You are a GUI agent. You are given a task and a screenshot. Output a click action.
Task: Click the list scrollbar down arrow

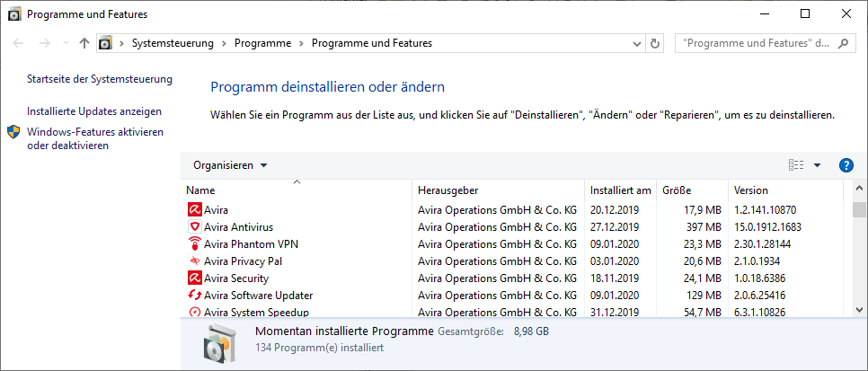[859, 310]
